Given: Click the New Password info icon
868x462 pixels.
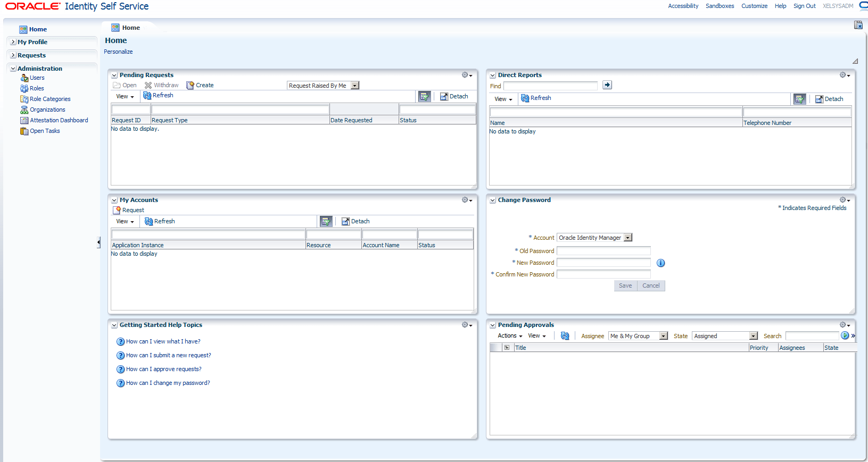Looking at the screenshot, I should (661, 263).
